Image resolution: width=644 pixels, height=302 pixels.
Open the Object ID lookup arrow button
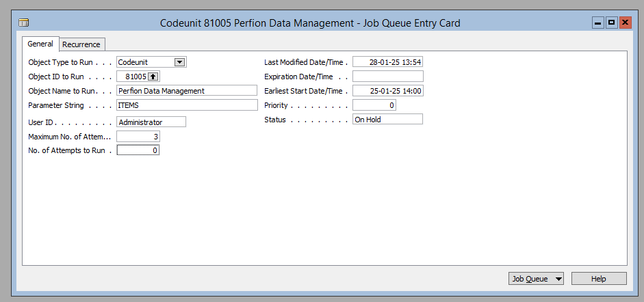pyautogui.click(x=153, y=77)
